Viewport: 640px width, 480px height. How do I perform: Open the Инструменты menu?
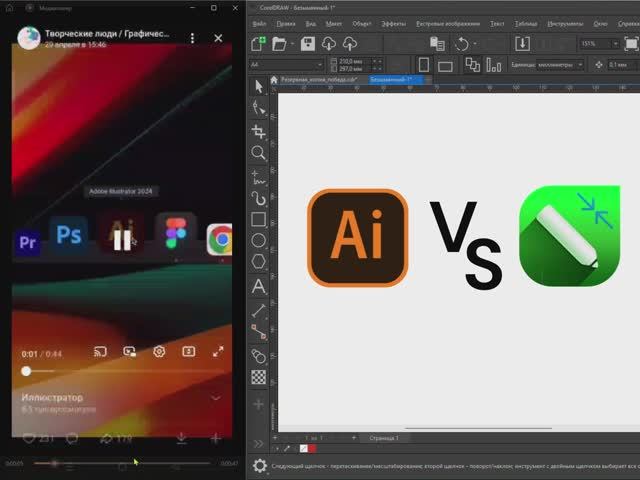[x=565, y=24]
